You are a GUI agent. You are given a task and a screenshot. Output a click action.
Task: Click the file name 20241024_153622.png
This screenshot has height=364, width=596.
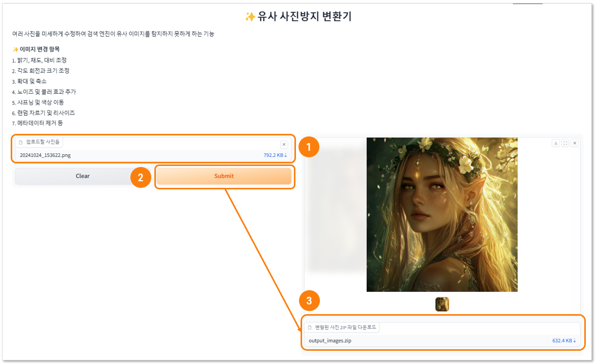(x=45, y=155)
